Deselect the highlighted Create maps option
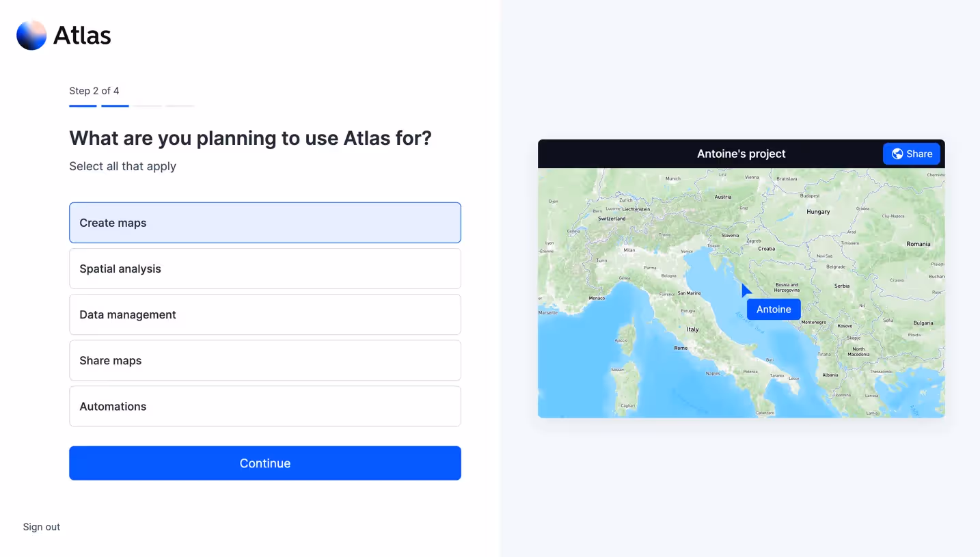This screenshot has height=557, width=980. pos(265,222)
